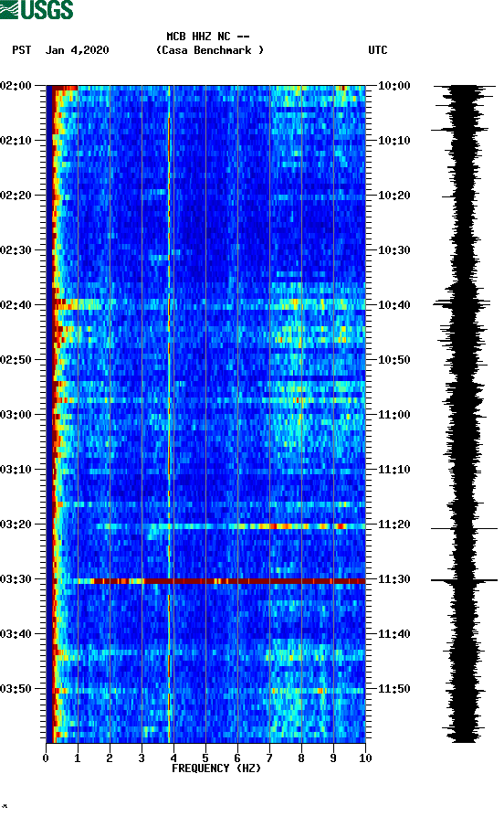Click the '11:10' UTC time label
Viewport: 504px width, 816px height.
coord(394,470)
